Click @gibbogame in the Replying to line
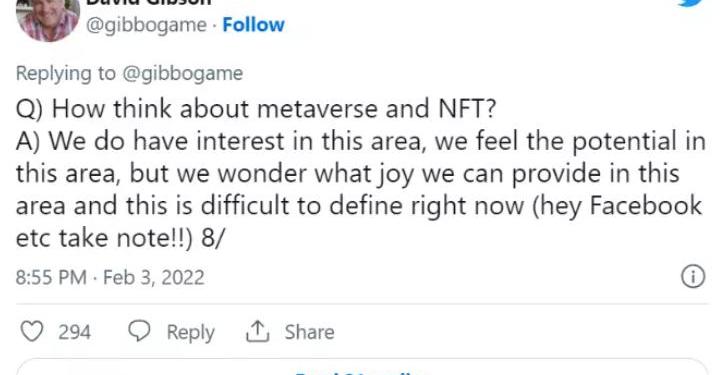 pyautogui.click(x=182, y=74)
